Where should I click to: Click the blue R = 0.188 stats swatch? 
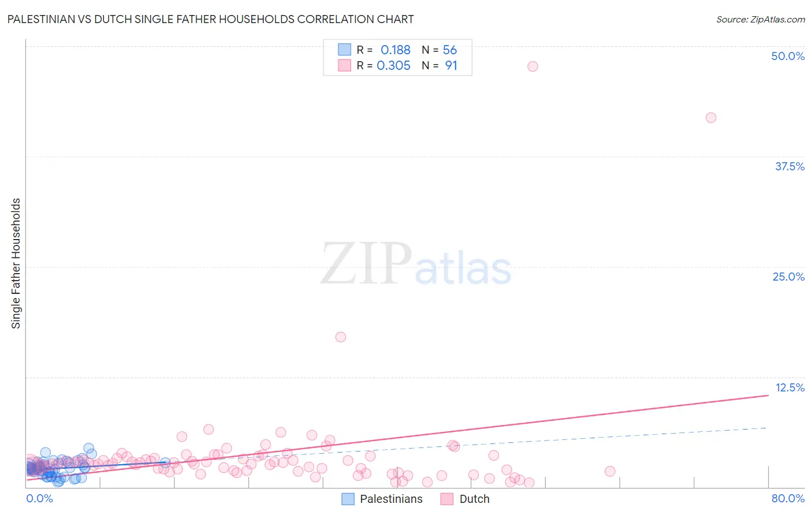tap(345, 50)
